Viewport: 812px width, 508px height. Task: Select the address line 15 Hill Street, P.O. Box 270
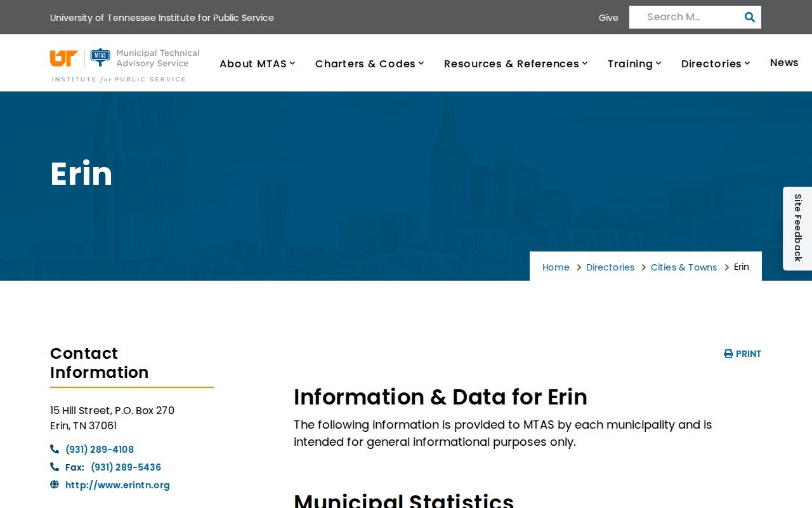tap(112, 410)
